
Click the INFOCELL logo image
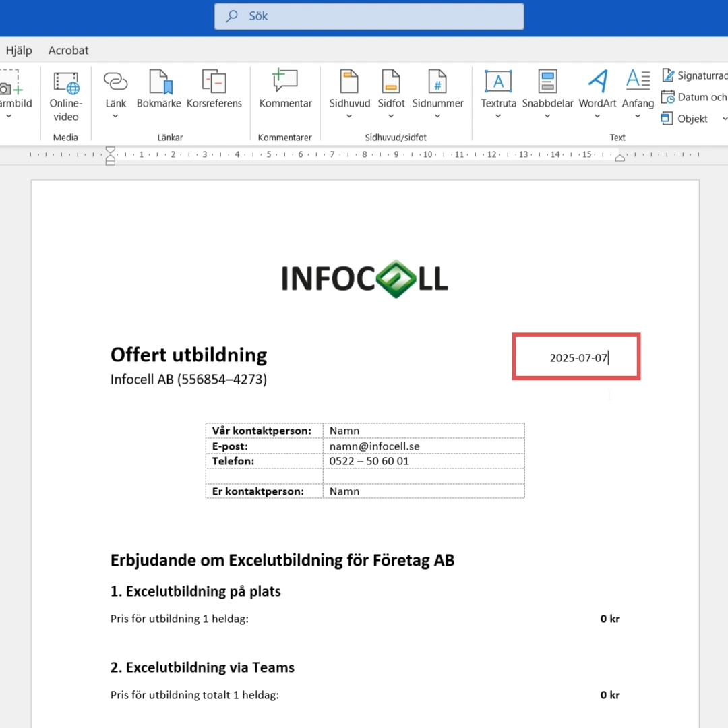(365, 278)
